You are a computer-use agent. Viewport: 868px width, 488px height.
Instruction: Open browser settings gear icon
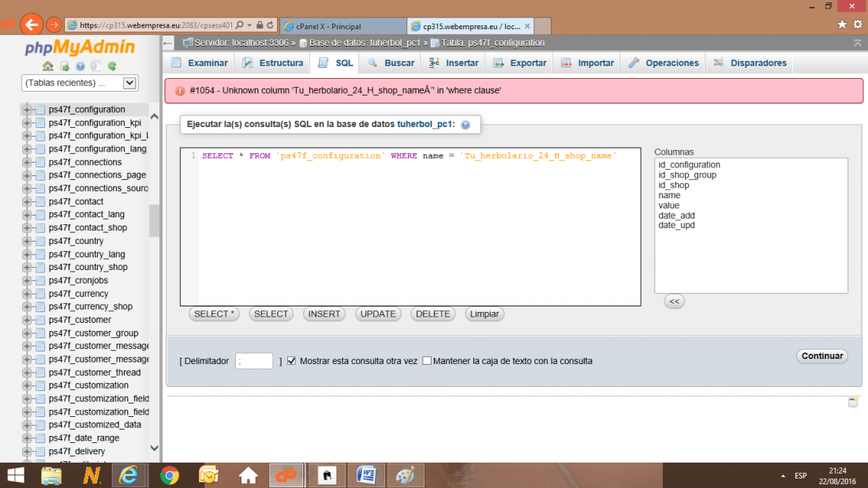858,24
